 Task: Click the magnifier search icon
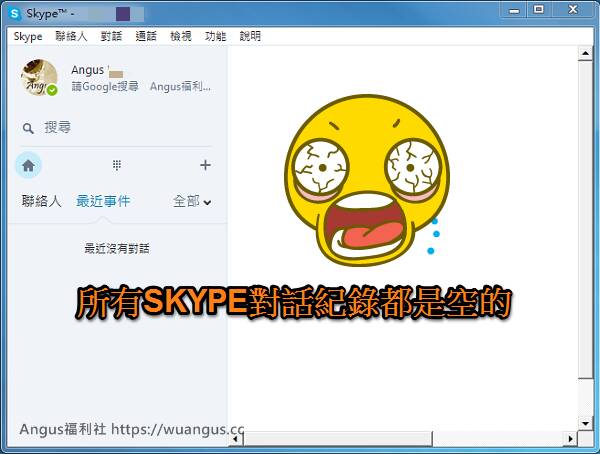(28, 128)
